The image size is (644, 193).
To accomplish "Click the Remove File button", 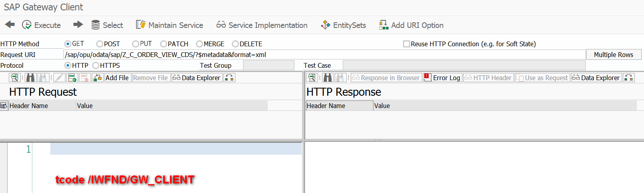I will 150,78.
